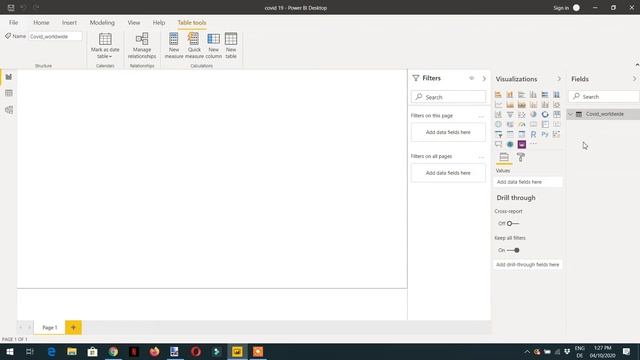Select the R script visual
Viewport: 640px width, 360px height.
click(x=533, y=134)
